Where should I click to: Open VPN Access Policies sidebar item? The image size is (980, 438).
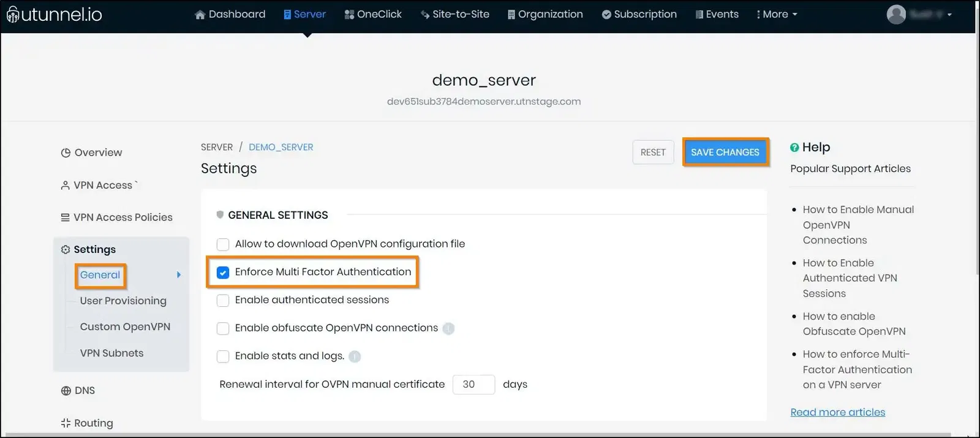coord(116,217)
